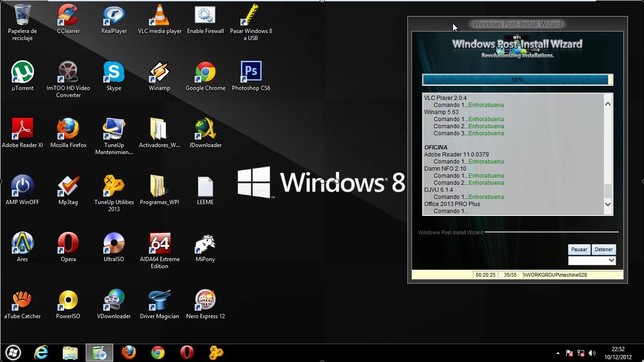The height and width of the screenshot is (362, 644).
Task: Open AIDA64 Extreme Edition shortcut
Action: coord(160,250)
